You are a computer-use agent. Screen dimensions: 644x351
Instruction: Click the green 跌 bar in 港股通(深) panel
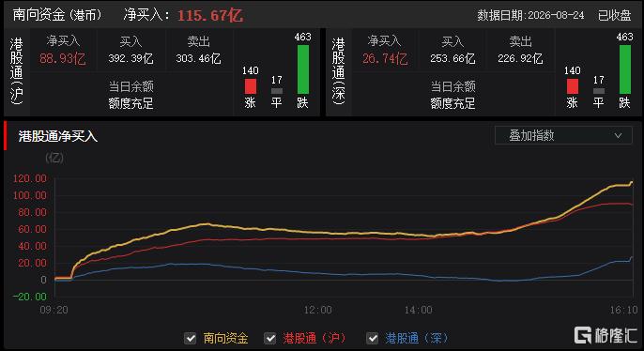click(625, 69)
